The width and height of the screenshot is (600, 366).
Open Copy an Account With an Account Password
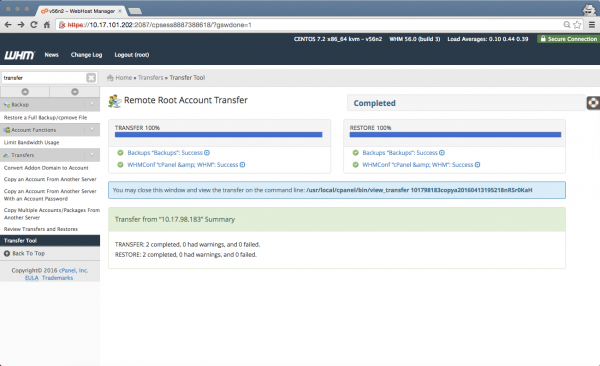50,195
